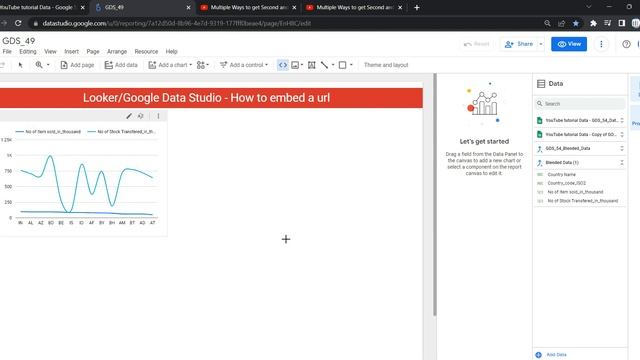Click the canvas vertical scrollbar

pyautogui.click(x=435, y=194)
